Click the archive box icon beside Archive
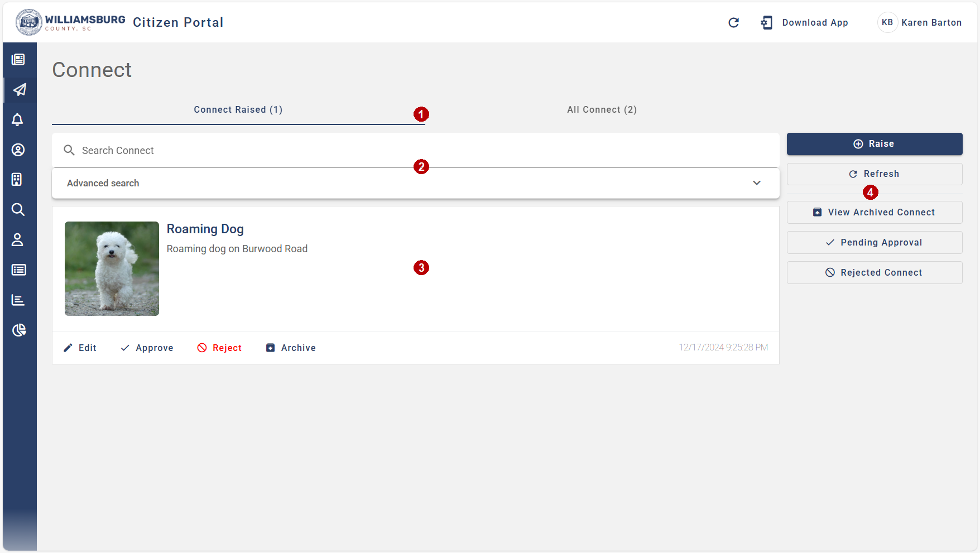This screenshot has width=980, height=553. pos(270,348)
